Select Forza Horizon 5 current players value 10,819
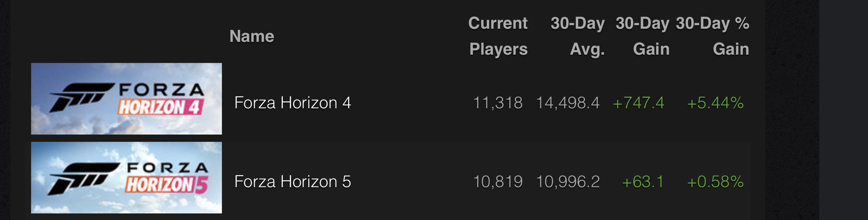Viewport: 868px width, 220px height. point(497,182)
